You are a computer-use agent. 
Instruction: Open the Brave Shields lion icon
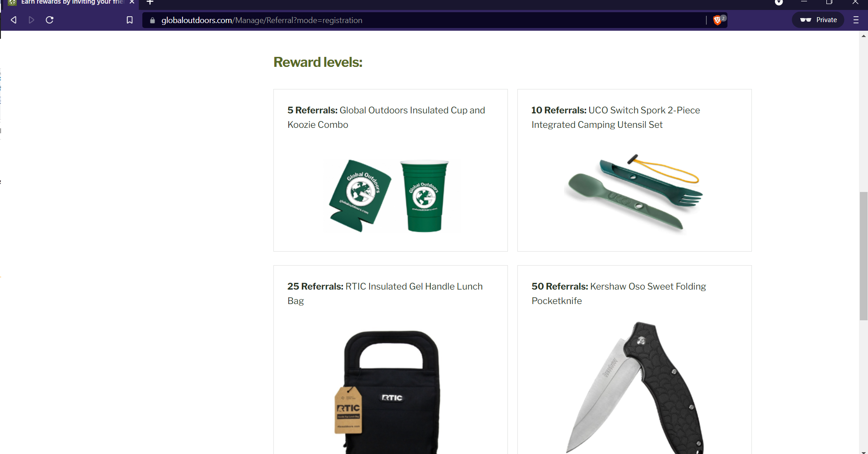[717, 20]
